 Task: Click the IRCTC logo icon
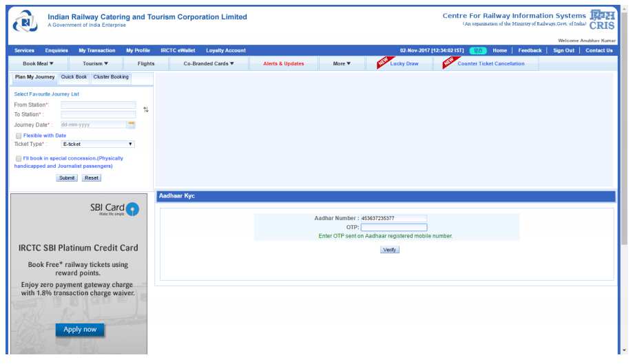[25, 21]
